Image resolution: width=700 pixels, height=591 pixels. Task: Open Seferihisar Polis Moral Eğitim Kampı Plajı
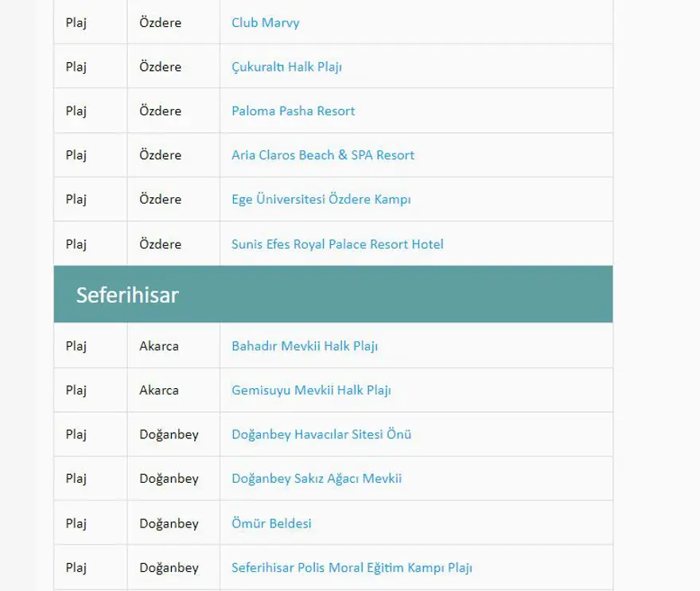pyautogui.click(x=352, y=568)
